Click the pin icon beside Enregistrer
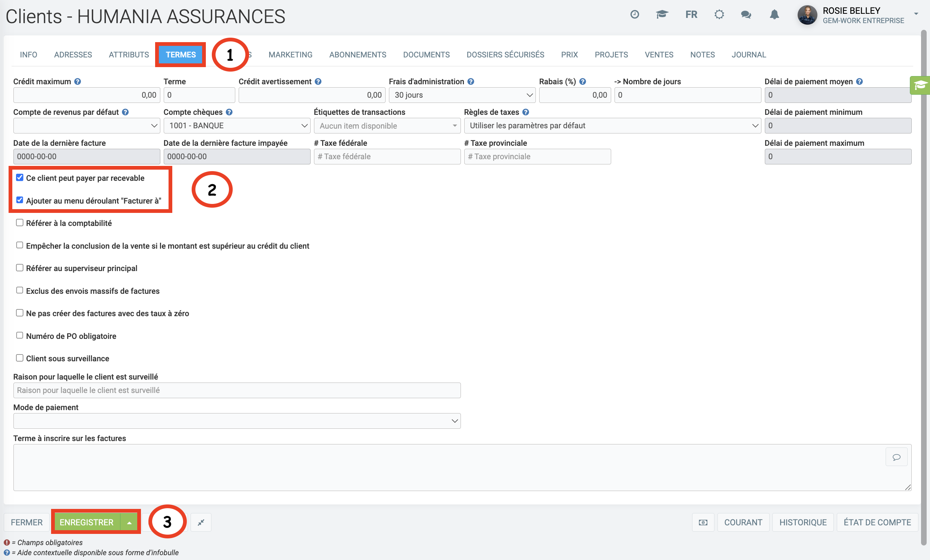Screen dimensions: 930x560 201,522
